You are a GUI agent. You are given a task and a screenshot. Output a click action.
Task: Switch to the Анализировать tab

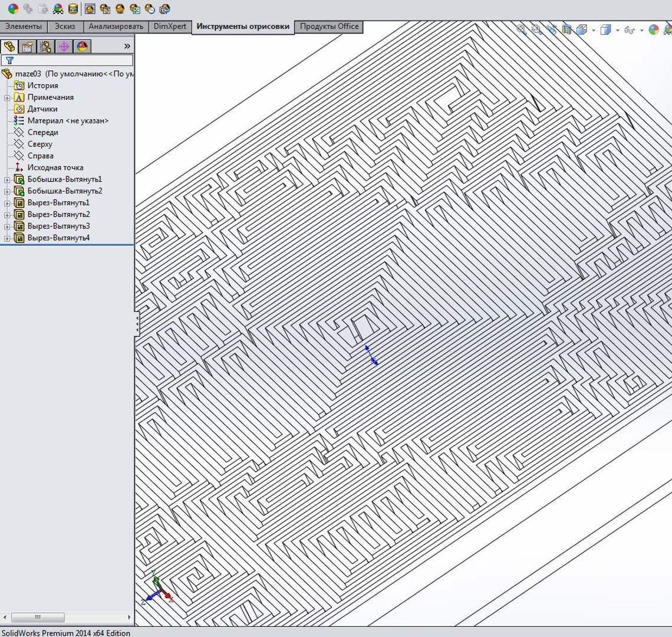point(116,27)
